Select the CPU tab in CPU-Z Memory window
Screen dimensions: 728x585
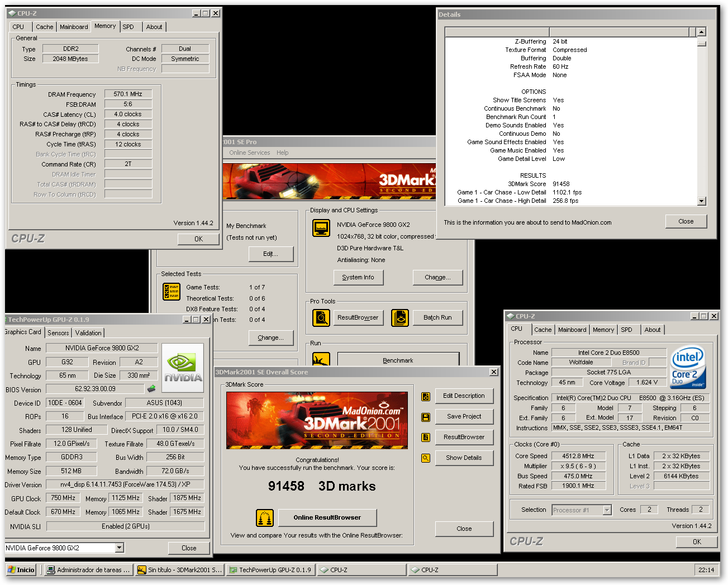point(18,27)
